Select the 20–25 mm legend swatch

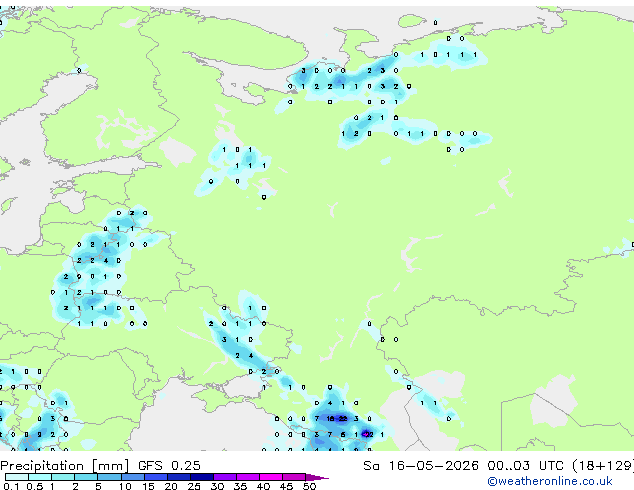pyautogui.click(x=178, y=477)
